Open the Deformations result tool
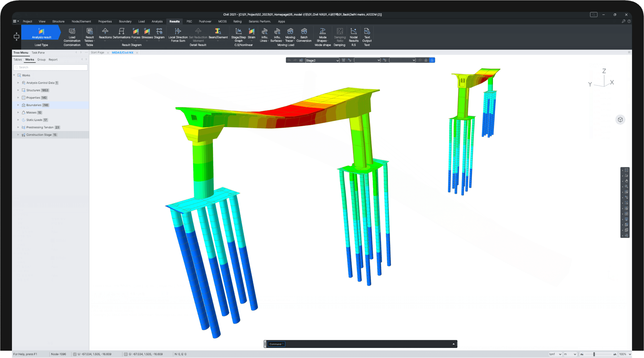 (121, 35)
